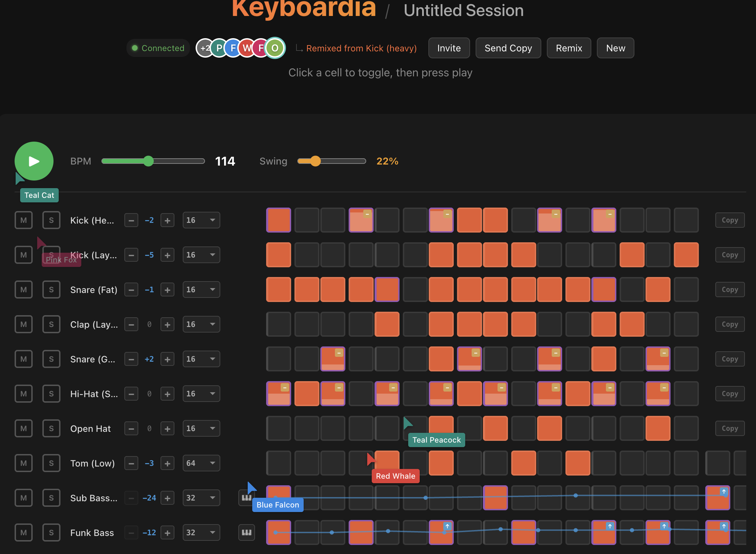Click the purple P collaborator avatar
Image resolution: width=756 pixels, height=554 pixels.
point(219,48)
